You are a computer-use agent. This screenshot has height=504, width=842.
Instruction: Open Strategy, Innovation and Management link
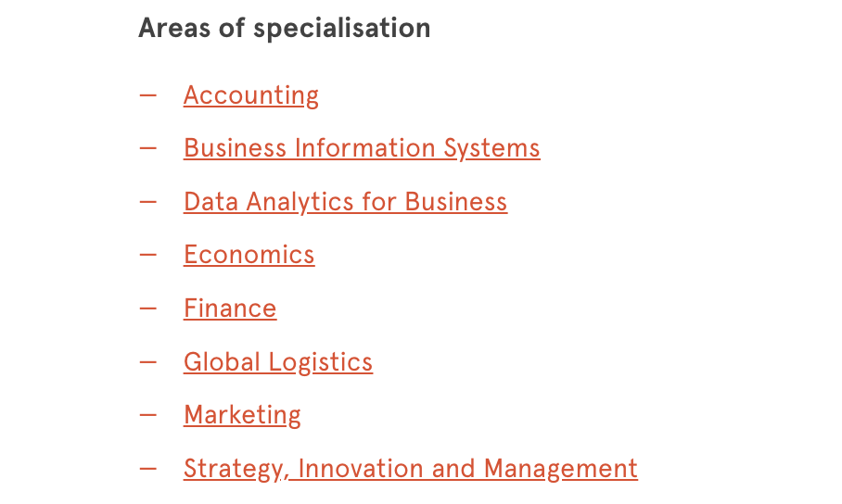(x=411, y=469)
